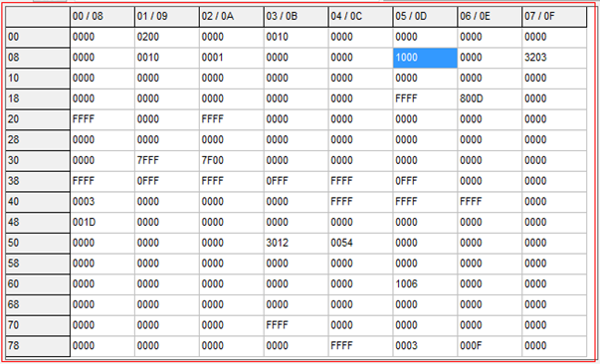This screenshot has height=364, width=600.
Task: Click the 05 / 0D column header
Action: pos(425,17)
